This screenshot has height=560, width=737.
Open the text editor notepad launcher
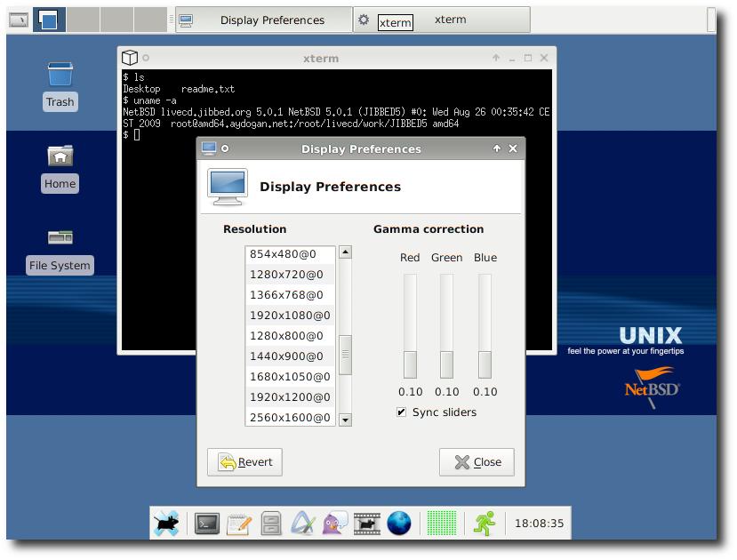coord(239,524)
